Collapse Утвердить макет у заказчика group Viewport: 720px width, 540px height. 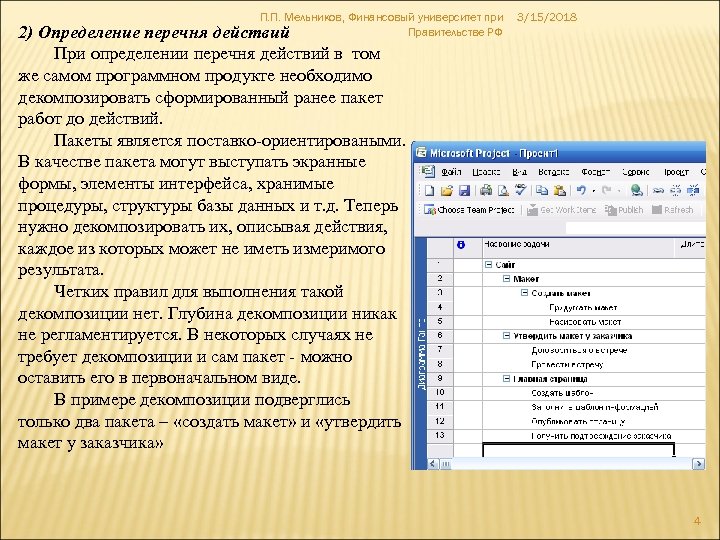click(x=506, y=336)
